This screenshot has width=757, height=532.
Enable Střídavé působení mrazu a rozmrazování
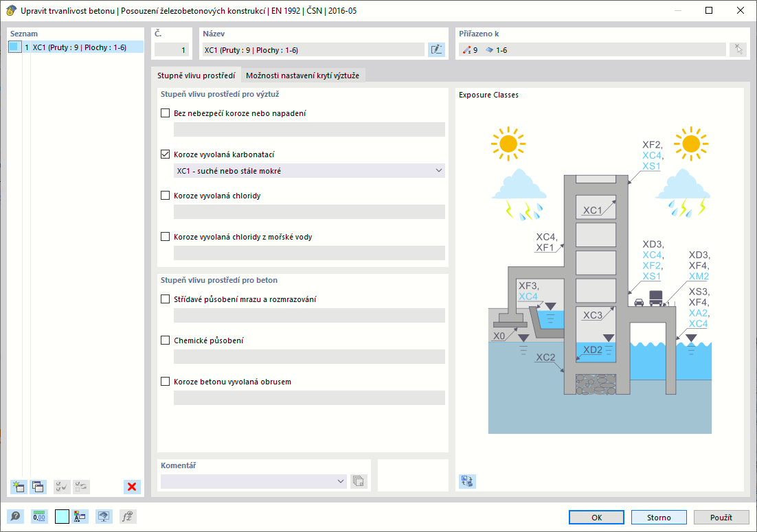click(x=165, y=299)
